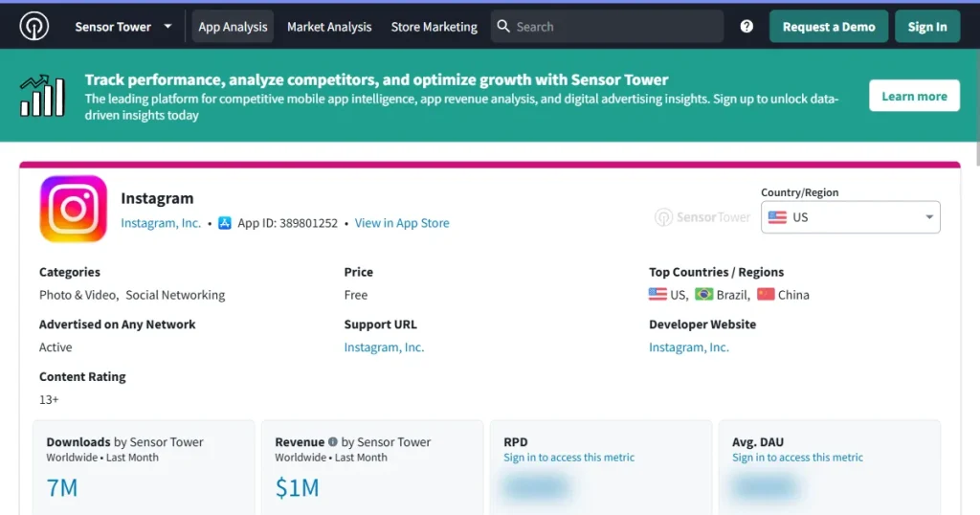Click the US flag in Country selector
The height and width of the screenshot is (515, 980).
click(x=777, y=217)
